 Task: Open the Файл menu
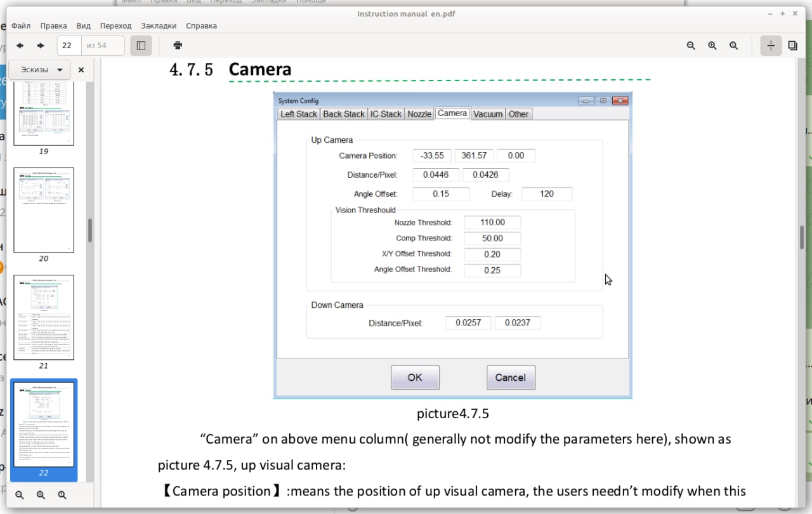click(21, 26)
